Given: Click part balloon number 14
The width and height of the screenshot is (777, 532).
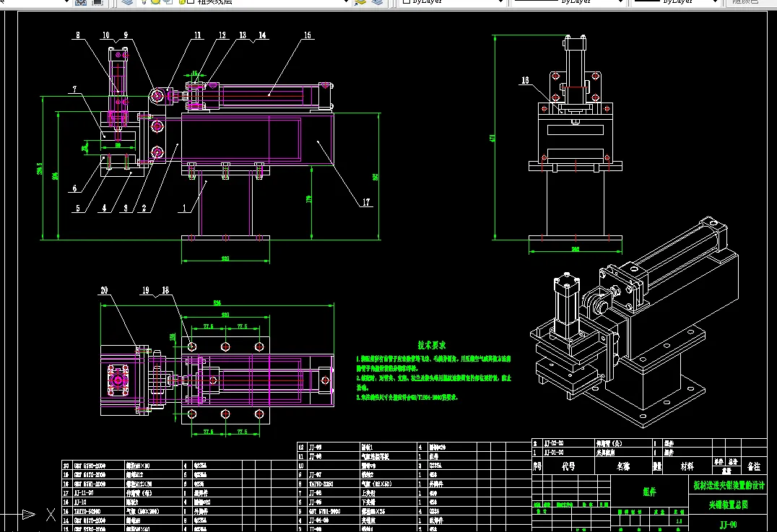Looking at the screenshot, I should point(262,35).
